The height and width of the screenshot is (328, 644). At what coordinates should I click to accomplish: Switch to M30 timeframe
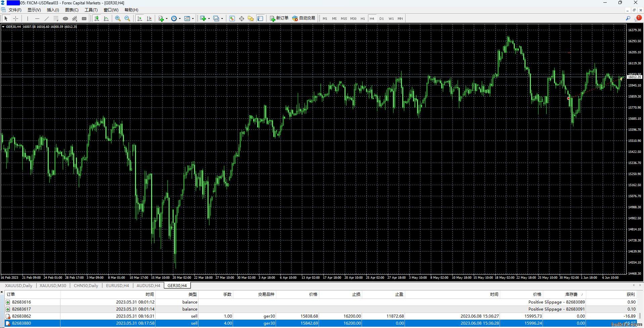(x=353, y=18)
